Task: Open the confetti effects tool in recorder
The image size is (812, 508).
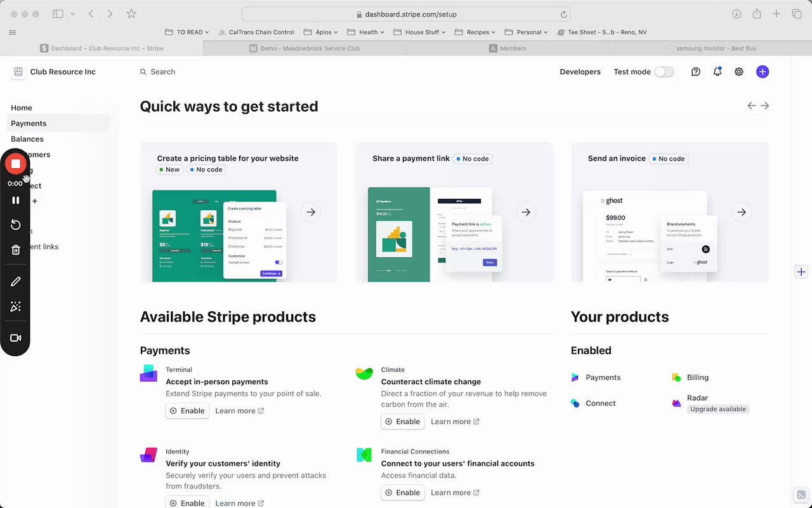Action: [x=16, y=307]
